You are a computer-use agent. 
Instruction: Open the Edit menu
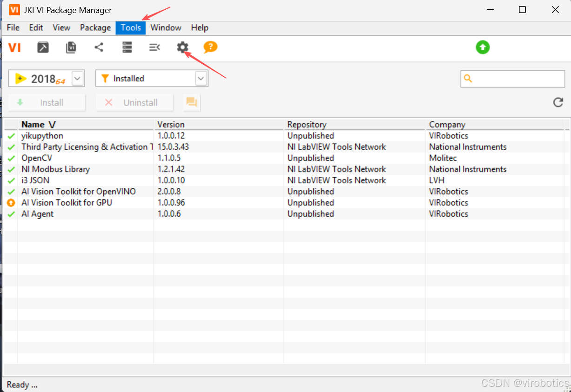36,27
